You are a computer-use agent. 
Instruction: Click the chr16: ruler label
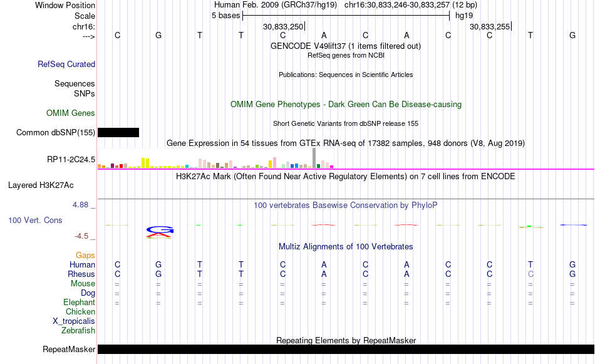point(84,26)
